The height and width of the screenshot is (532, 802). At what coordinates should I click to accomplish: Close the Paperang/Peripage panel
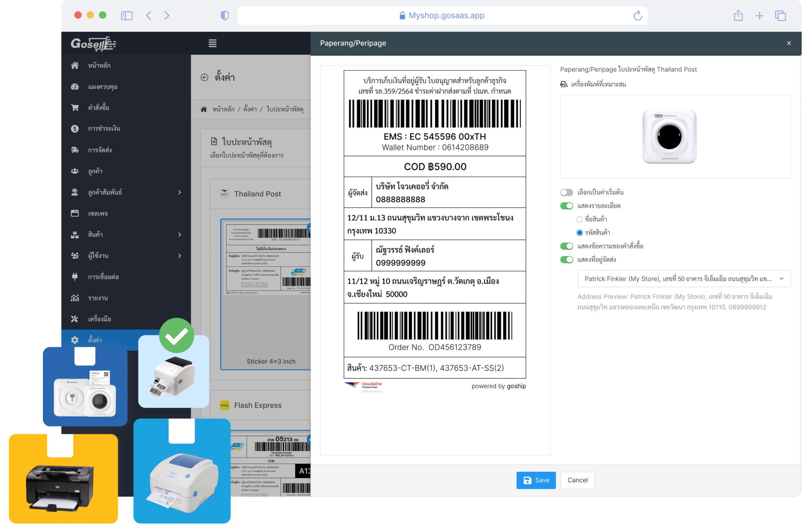tap(789, 43)
